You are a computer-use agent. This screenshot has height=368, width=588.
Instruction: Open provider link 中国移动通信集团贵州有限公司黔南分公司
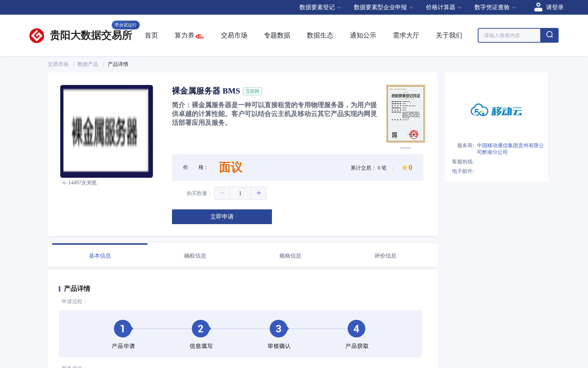click(x=510, y=149)
